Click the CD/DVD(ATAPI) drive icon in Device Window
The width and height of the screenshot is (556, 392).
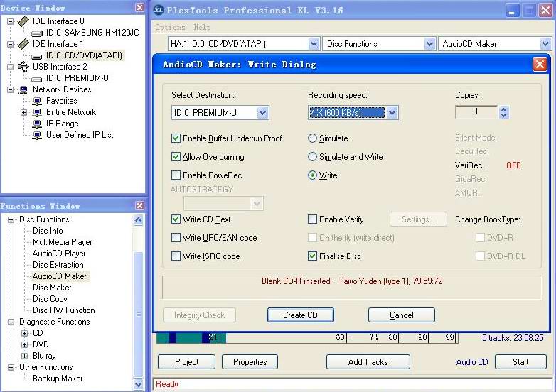point(37,56)
